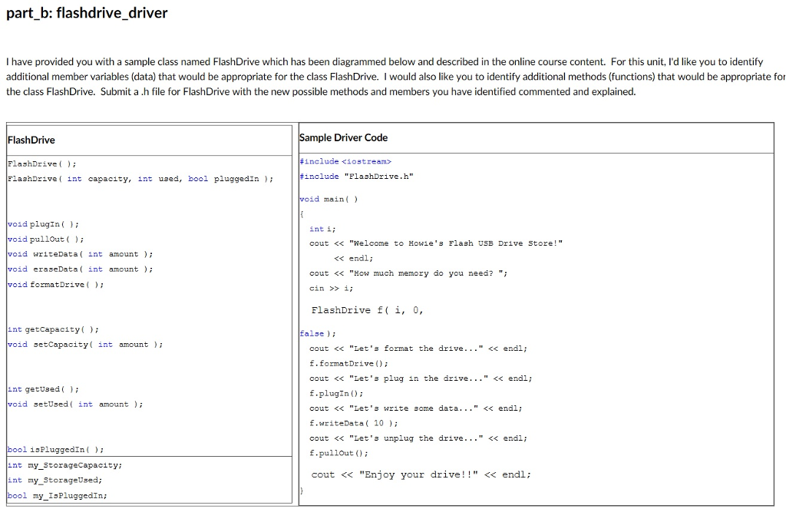Select the plugIn method declaration

(x=42, y=223)
